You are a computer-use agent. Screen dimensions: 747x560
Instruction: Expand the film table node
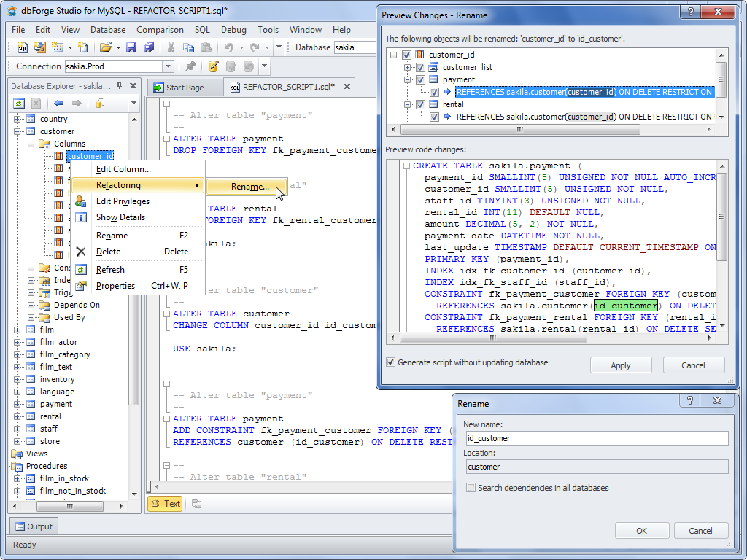click(x=18, y=330)
